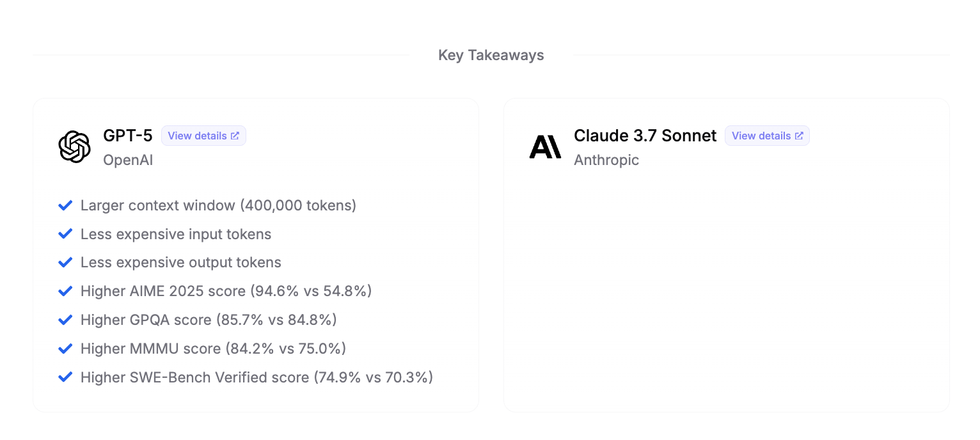Click checkmark beside Less expensive output tokens
Screen dimensions: 980x440
[x=65, y=262]
